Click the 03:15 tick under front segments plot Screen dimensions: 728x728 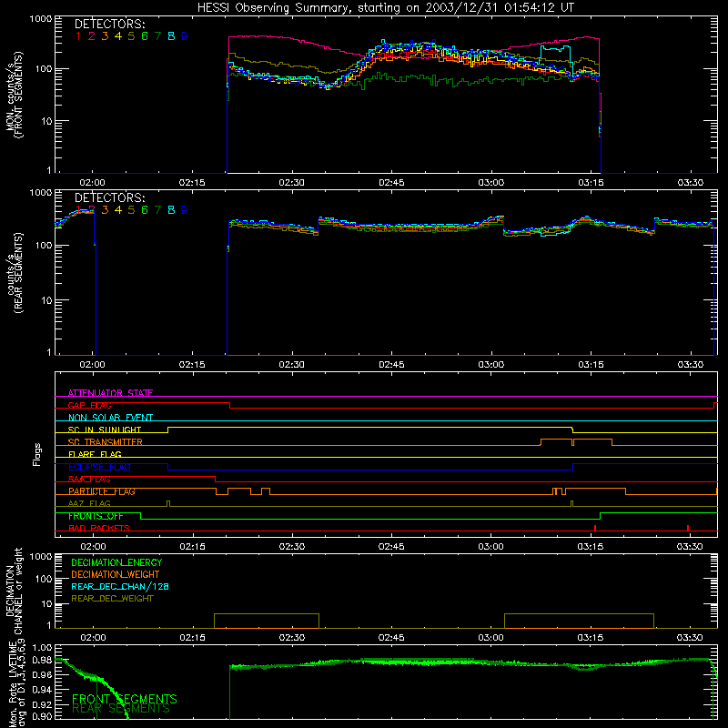click(x=591, y=183)
